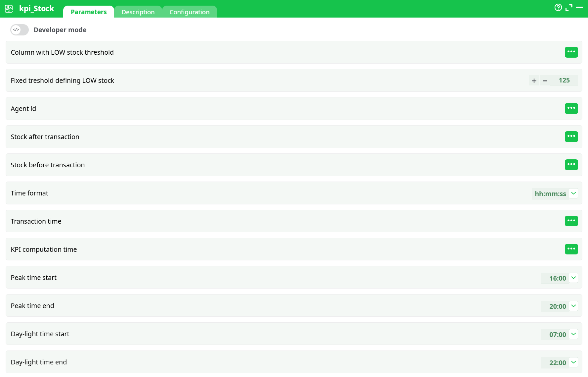
Task: Open the Agent id column picker
Action: (x=571, y=108)
